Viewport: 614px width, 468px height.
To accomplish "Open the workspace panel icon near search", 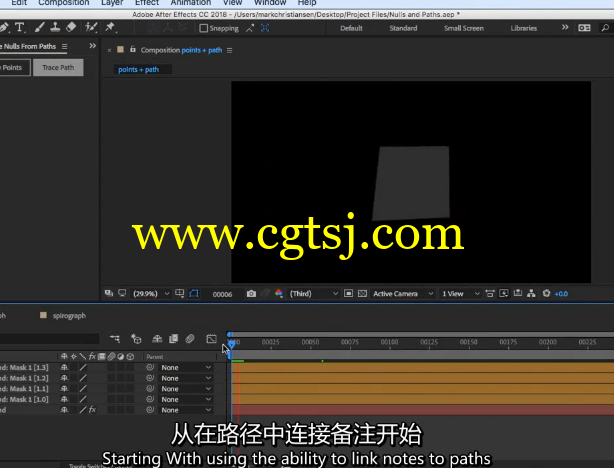I will click(584, 28).
